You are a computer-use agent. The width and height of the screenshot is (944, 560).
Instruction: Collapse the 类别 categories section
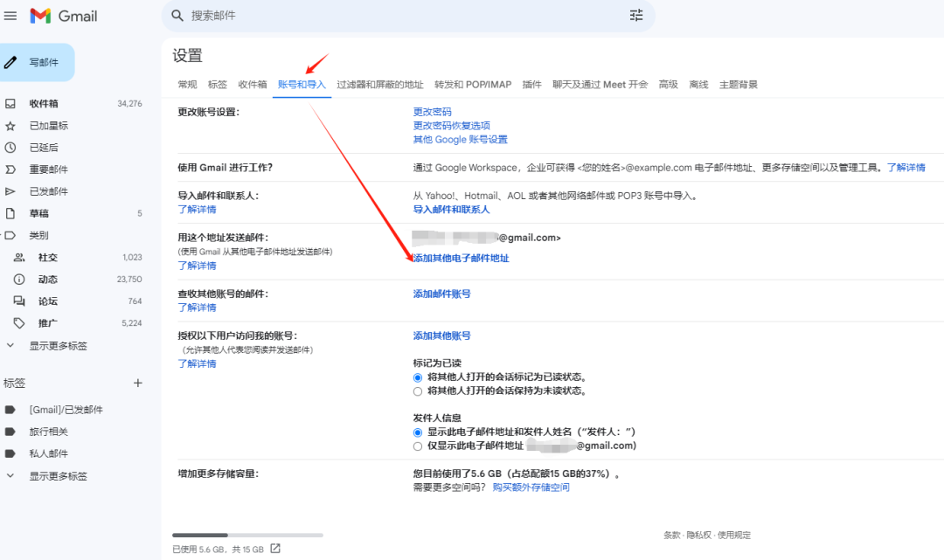[x=2, y=235]
